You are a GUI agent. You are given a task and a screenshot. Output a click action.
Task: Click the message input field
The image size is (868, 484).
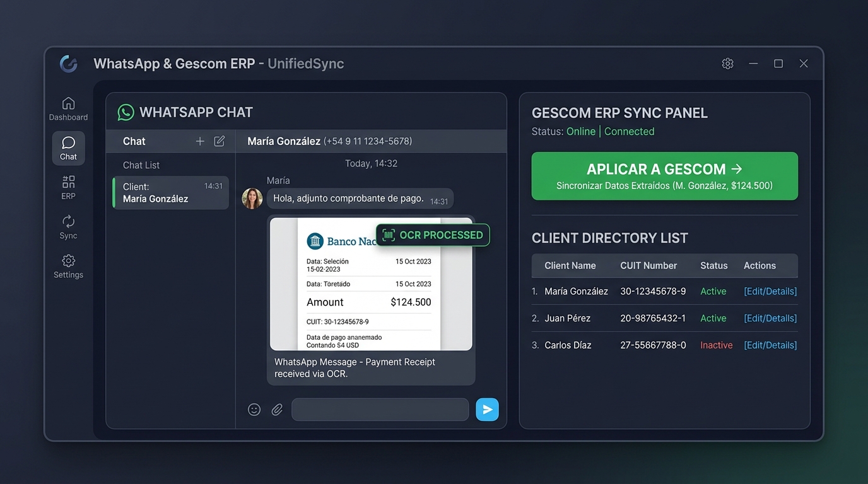tap(380, 410)
